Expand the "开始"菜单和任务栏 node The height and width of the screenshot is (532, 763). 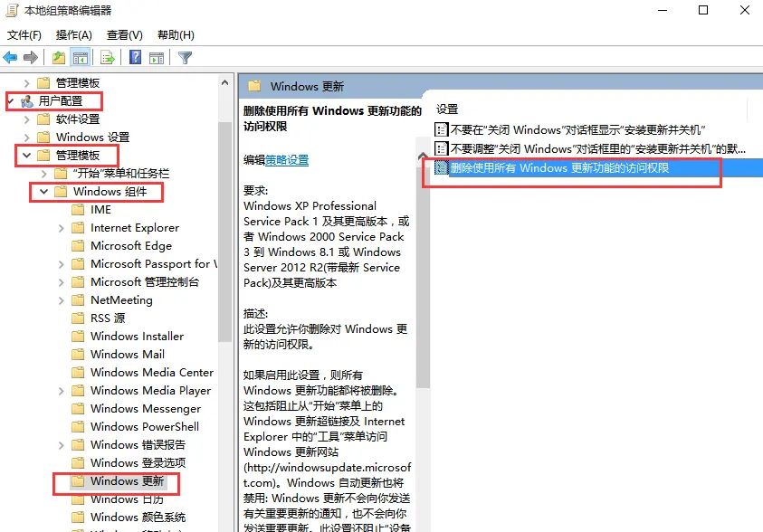[x=44, y=174]
